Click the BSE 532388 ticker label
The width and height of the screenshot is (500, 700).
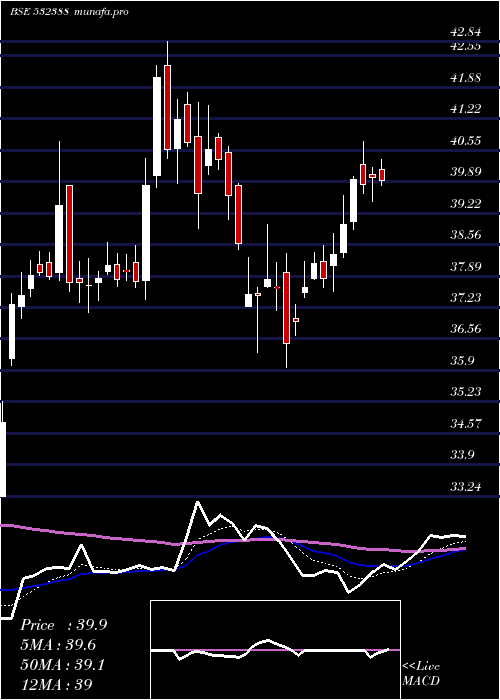click(39, 12)
